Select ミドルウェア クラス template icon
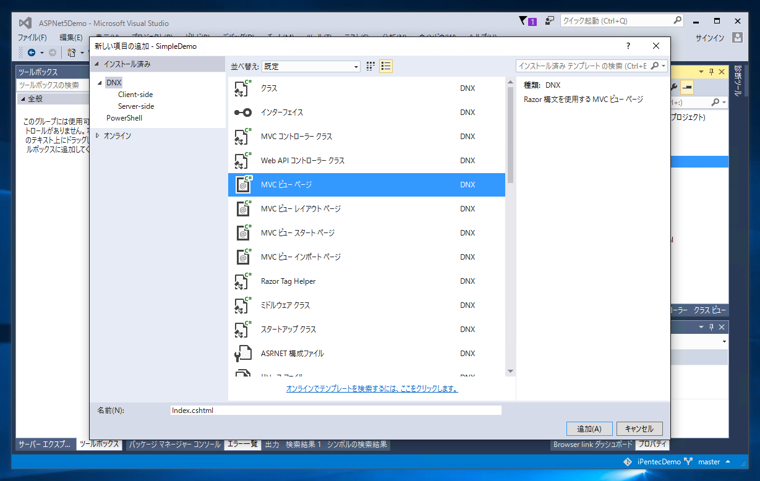760x481 pixels. pos(243,305)
